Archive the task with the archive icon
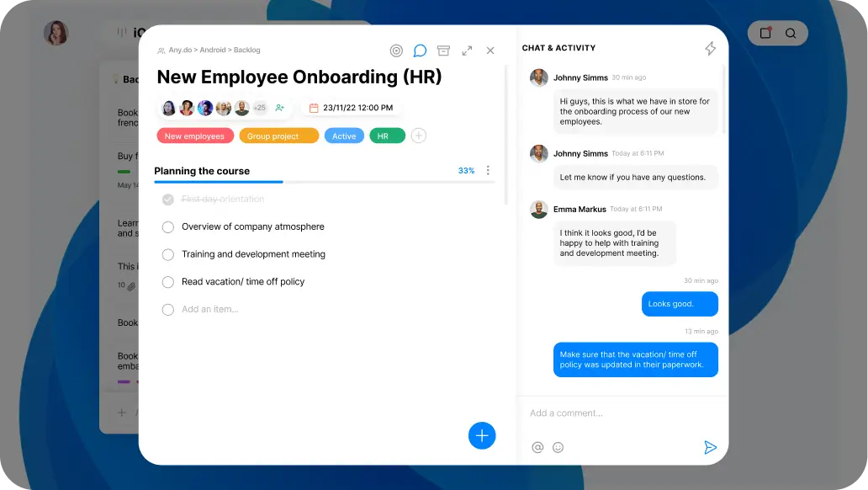 click(443, 51)
